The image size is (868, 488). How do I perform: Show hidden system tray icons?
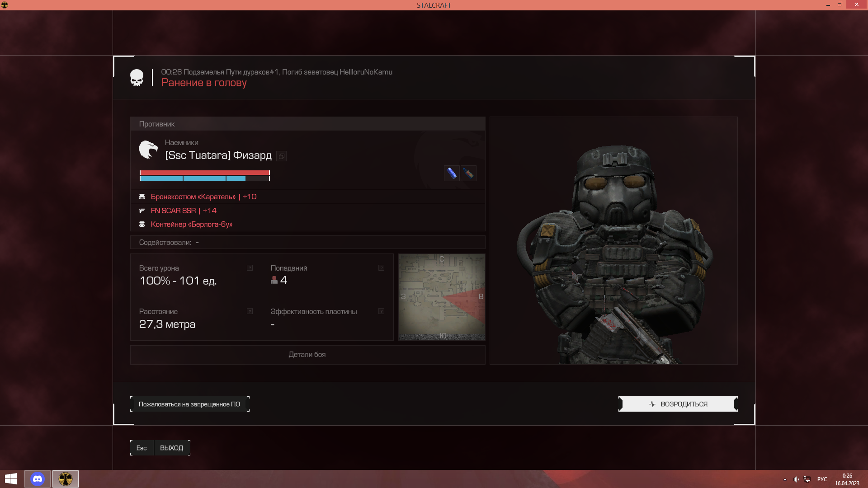point(785,479)
